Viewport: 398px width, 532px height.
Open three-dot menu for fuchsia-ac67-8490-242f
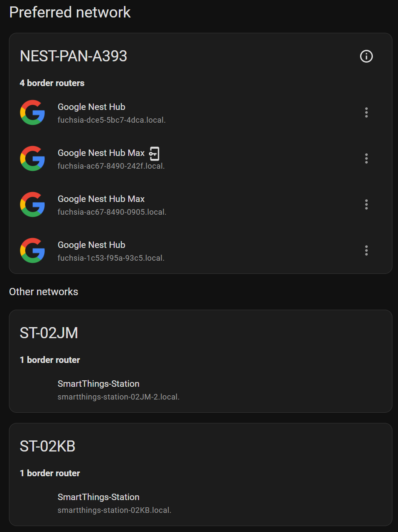(366, 158)
